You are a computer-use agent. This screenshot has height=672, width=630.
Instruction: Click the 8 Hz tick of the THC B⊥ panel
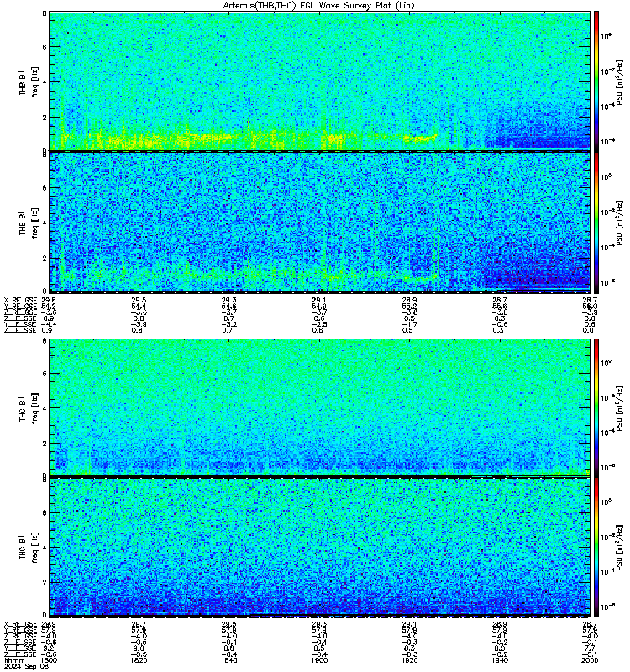pyautogui.click(x=45, y=341)
